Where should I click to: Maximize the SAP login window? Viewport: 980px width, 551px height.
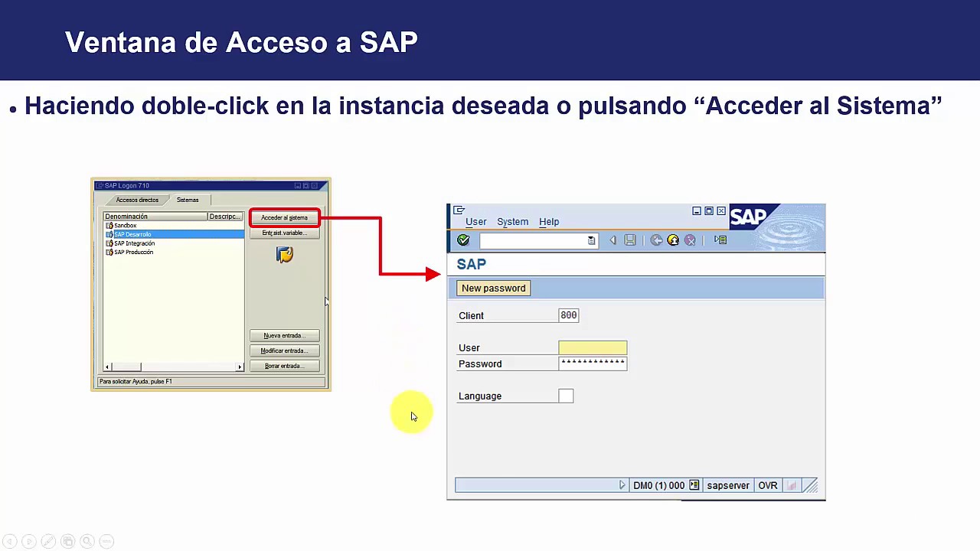click(x=708, y=211)
